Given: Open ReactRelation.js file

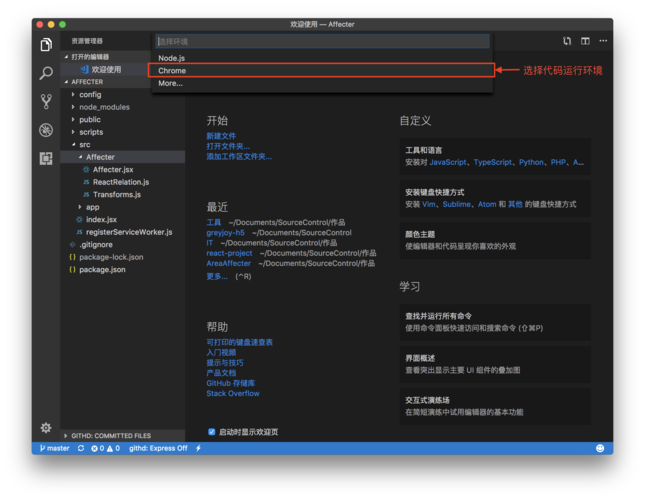Looking at the screenshot, I should point(121,182).
